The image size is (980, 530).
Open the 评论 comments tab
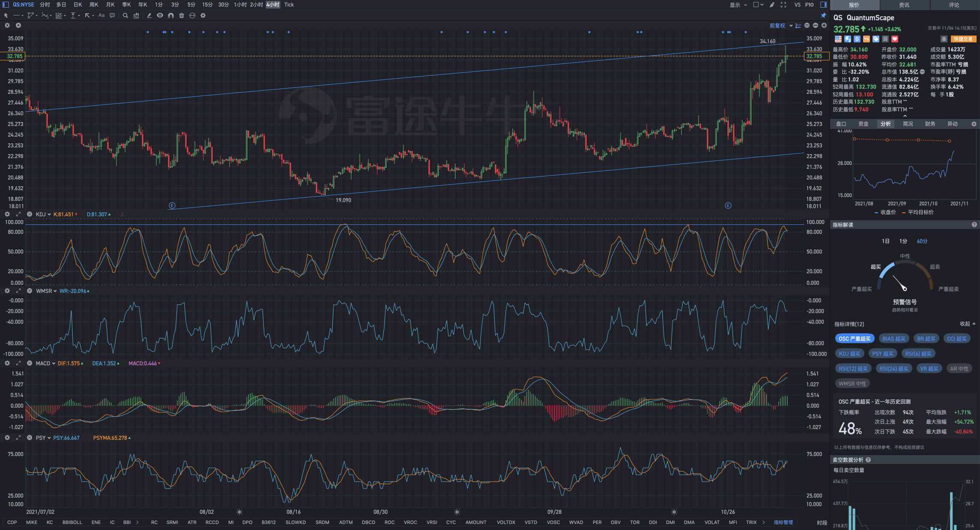(x=954, y=5)
